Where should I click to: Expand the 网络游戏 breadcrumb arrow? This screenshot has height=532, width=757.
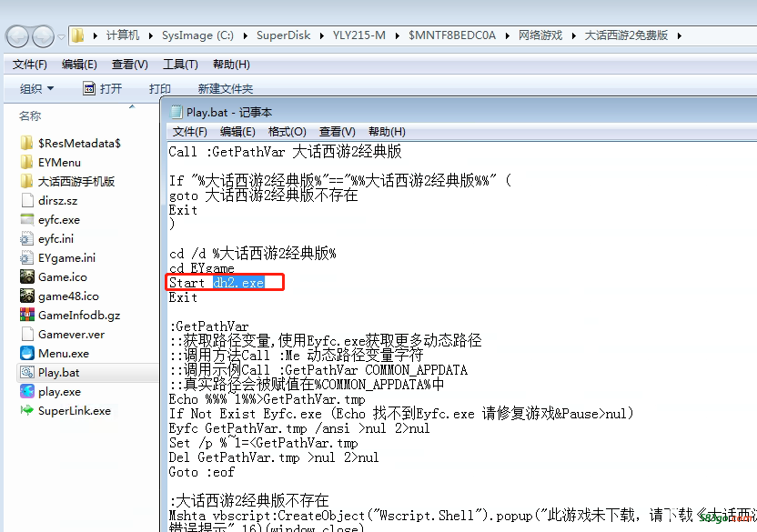pos(573,35)
